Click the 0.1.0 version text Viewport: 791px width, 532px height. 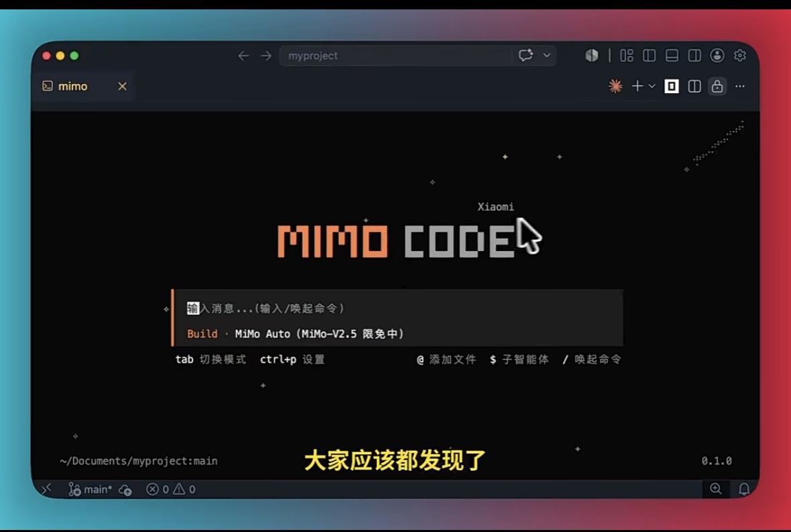coord(717,461)
